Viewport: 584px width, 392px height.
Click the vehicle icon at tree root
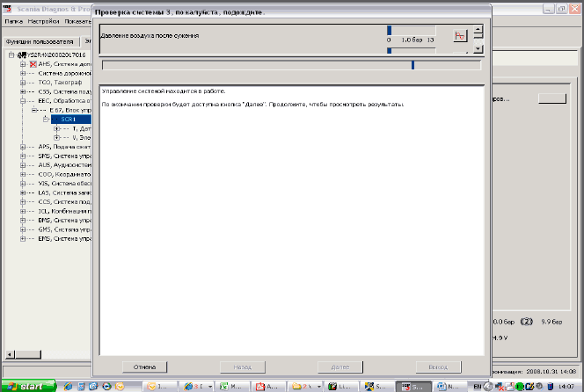[x=23, y=54]
